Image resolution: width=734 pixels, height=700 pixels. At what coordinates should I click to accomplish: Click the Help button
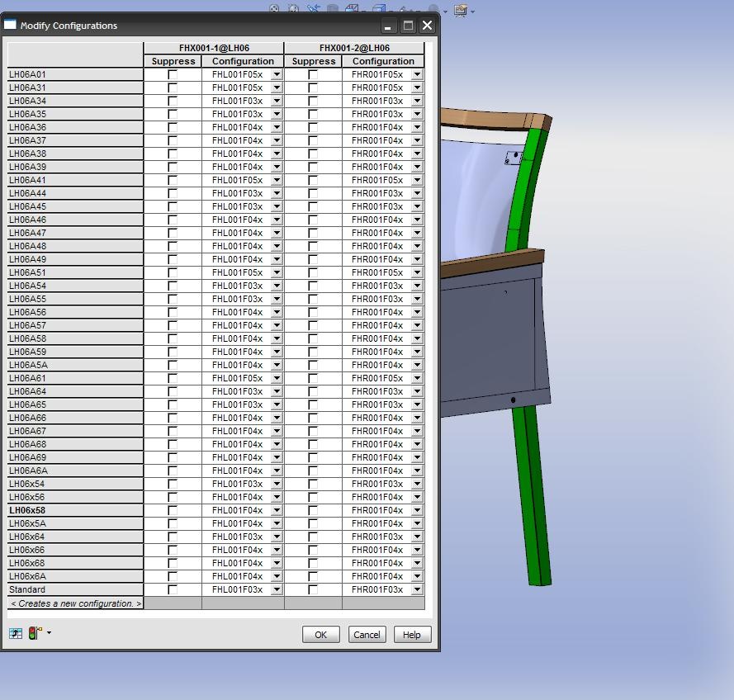412,635
